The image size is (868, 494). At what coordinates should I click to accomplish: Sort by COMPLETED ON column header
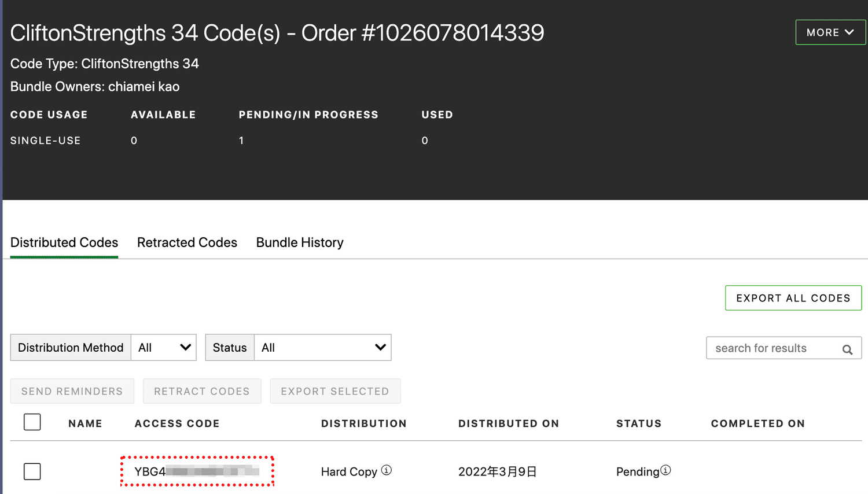coord(758,423)
